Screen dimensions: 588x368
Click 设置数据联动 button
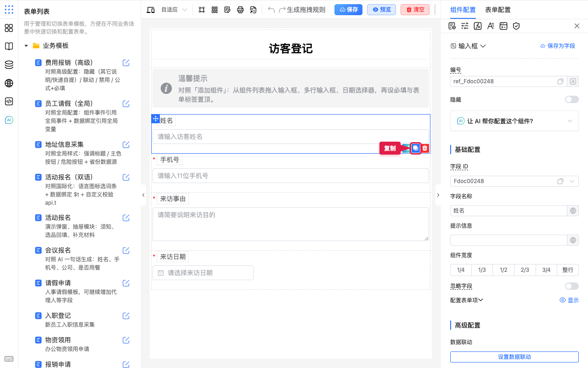tap(514, 357)
